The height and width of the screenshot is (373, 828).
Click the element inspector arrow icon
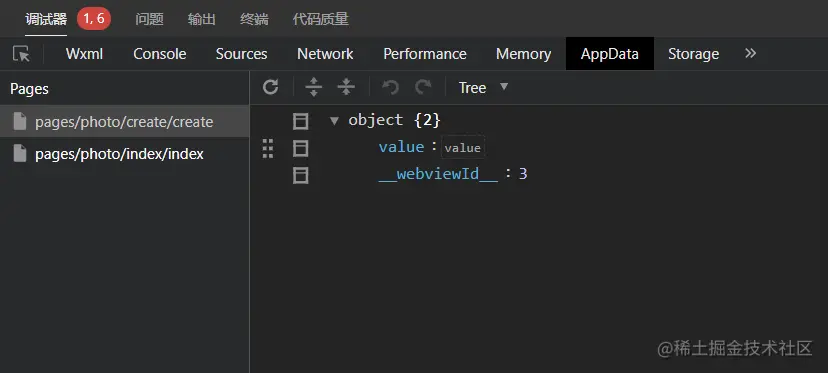pos(21,54)
